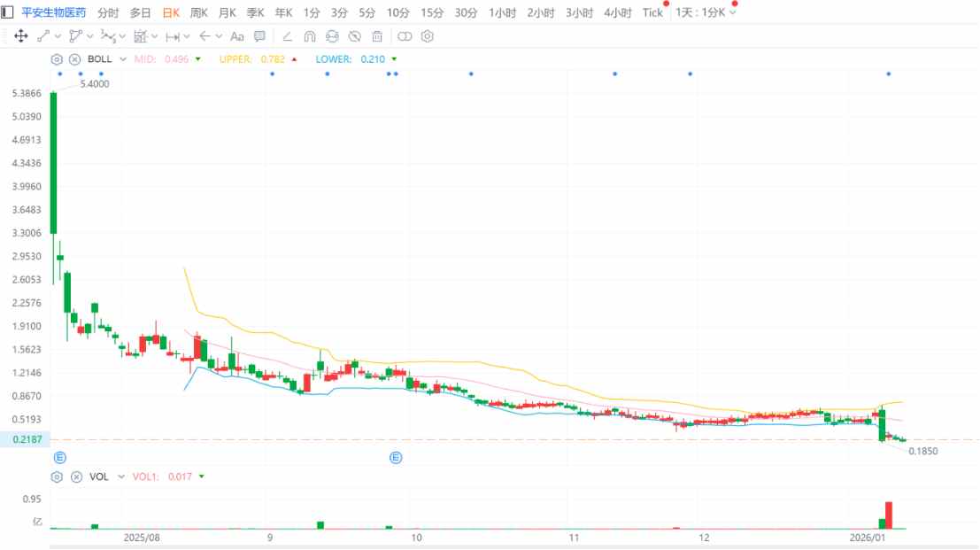Click the 2026/01 date axis label
This screenshot has width=980, height=550.
[x=868, y=538]
